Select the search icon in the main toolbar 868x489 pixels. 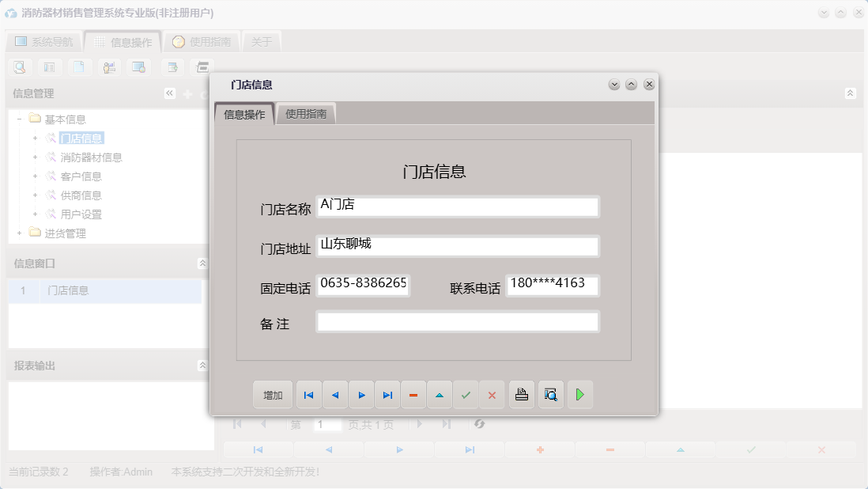(19, 67)
